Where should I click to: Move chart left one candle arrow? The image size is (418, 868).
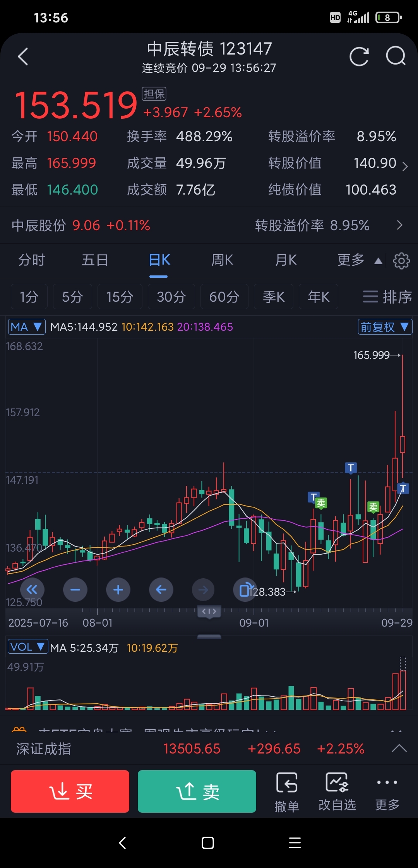point(161,590)
